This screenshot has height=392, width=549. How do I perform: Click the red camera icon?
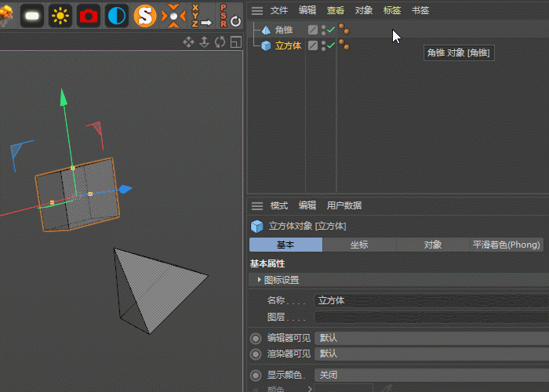tap(88, 16)
